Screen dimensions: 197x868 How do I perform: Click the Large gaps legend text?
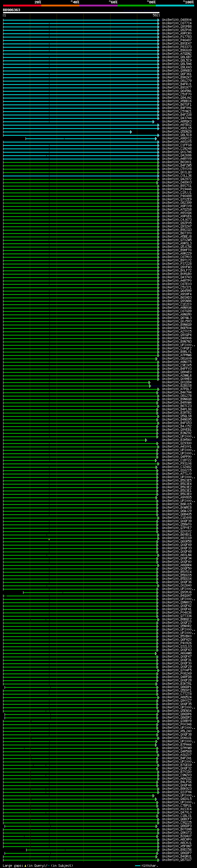click(x=38, y=866)
